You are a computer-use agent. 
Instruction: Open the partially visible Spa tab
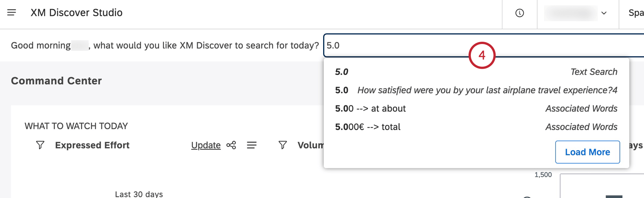pos(636,13)
